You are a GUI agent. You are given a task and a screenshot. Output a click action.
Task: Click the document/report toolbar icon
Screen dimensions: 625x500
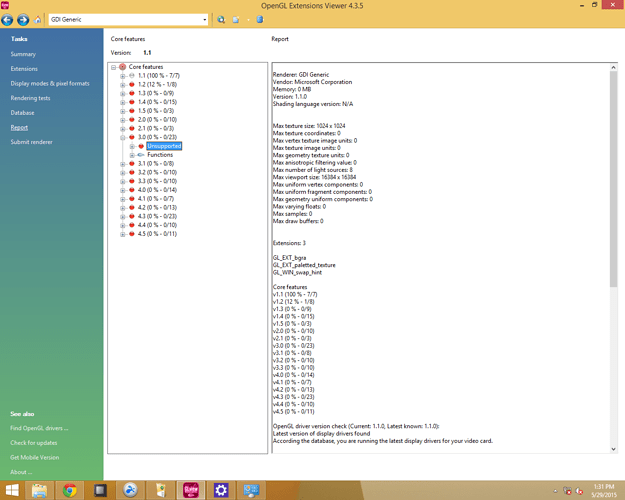point(236,20)
